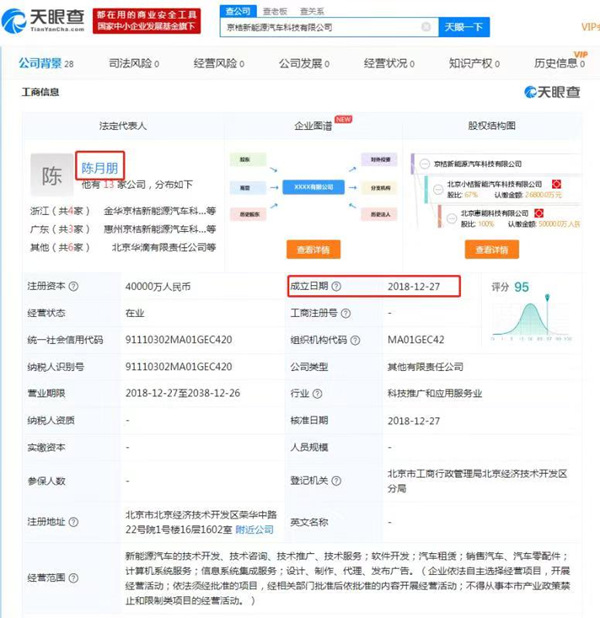Click 查看详情 under 股权结构图
600x618 pixels.
(492, 249)
